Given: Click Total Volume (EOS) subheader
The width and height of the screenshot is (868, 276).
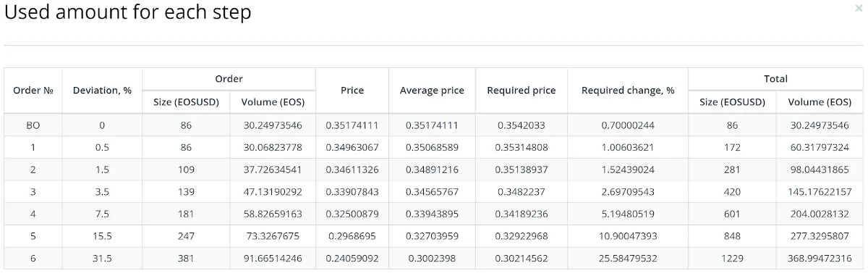Looking at the screenshot, I should click(820, 102).
